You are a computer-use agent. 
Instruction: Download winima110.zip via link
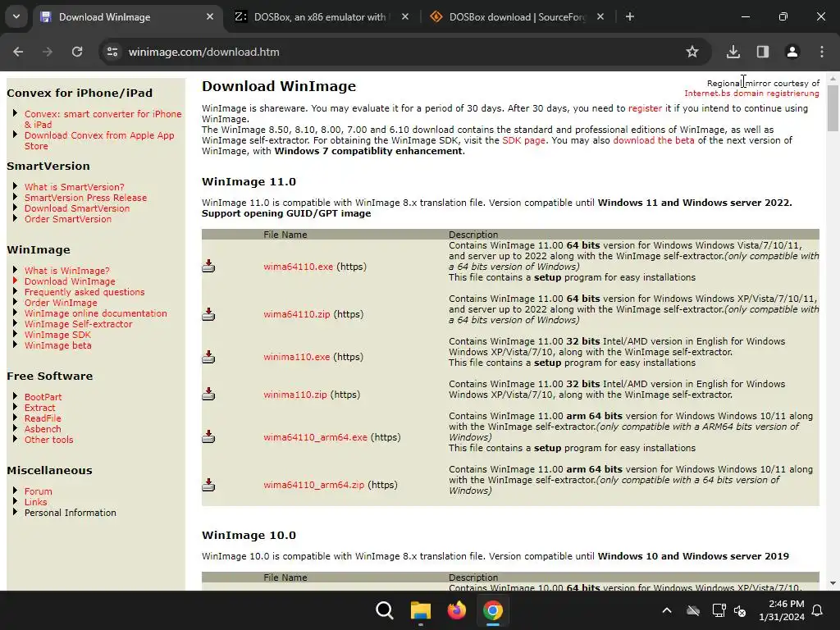point(294,395)
